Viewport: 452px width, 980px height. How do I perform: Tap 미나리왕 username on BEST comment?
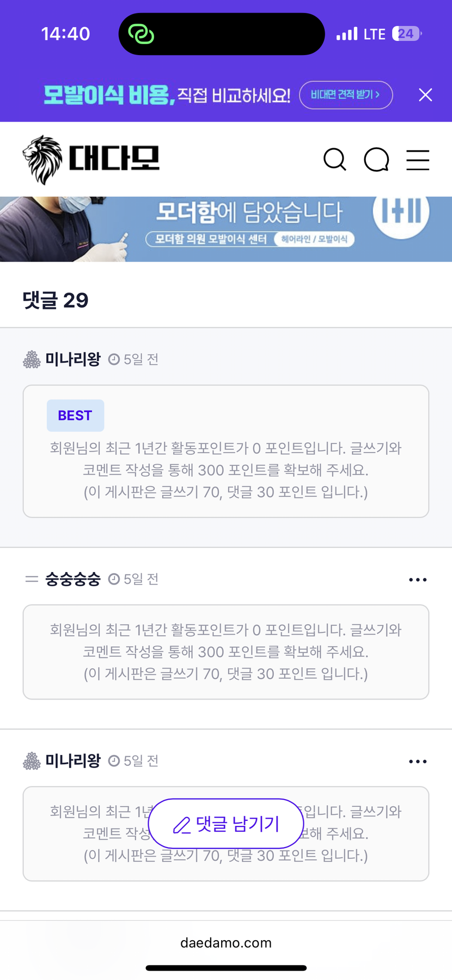click(73, 360)
